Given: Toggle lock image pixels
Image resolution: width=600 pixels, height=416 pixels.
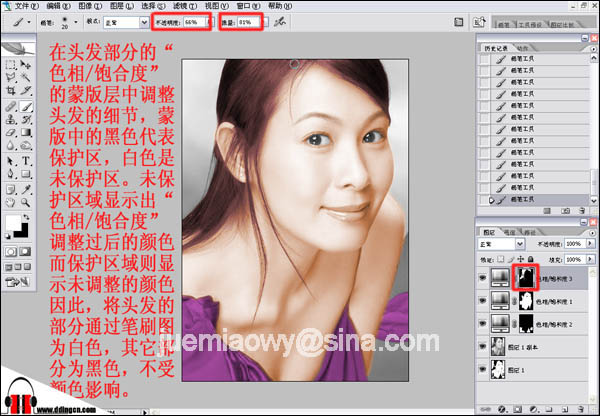Looking at the screenshot, I should click(511, 259).
